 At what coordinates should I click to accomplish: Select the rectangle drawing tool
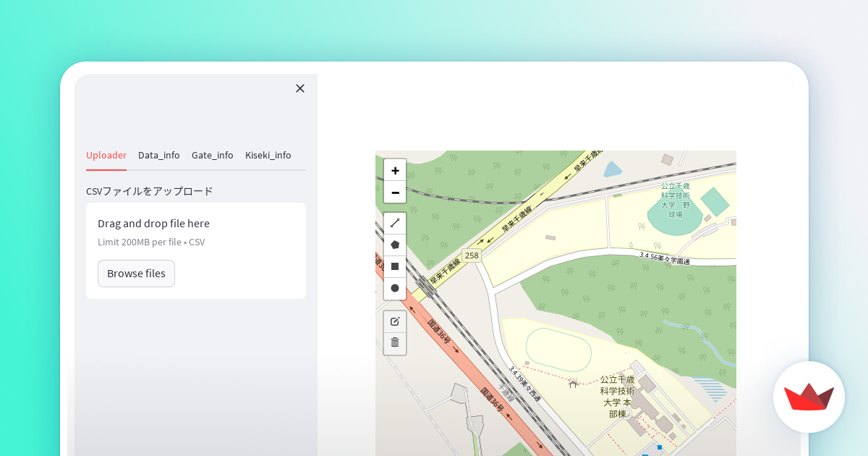(395, 266)
